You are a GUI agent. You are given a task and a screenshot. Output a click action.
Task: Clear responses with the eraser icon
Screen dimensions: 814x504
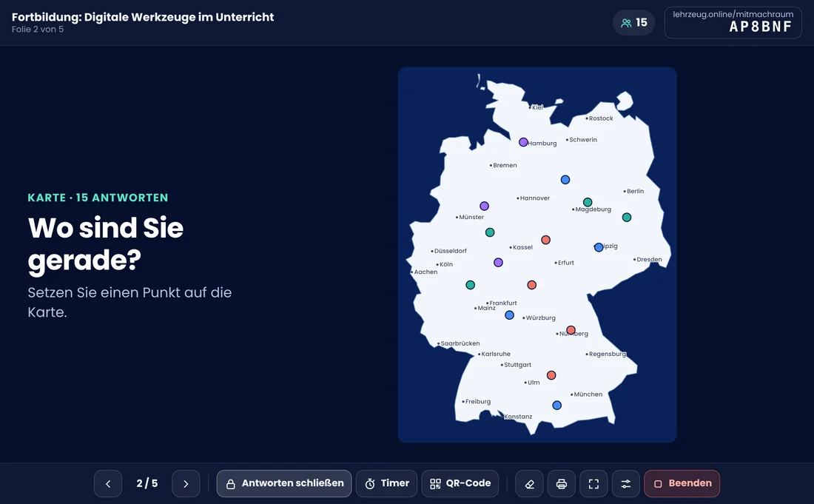(x=530, y=484)
